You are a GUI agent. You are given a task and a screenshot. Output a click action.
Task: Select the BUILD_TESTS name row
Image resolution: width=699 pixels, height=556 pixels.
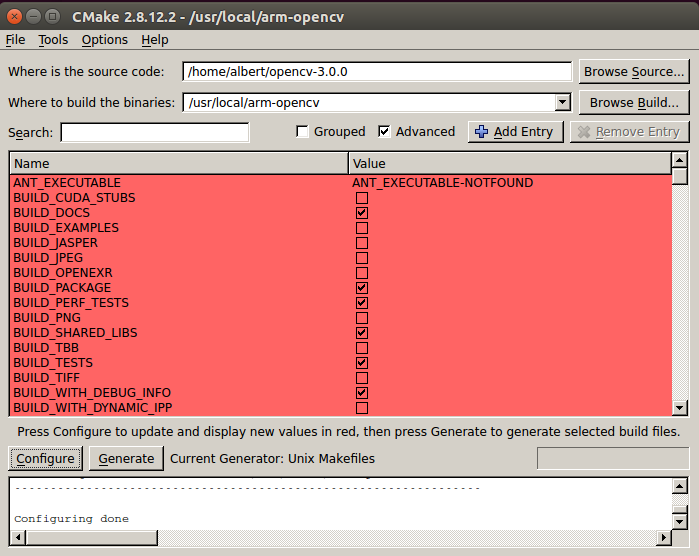[53, 363]
